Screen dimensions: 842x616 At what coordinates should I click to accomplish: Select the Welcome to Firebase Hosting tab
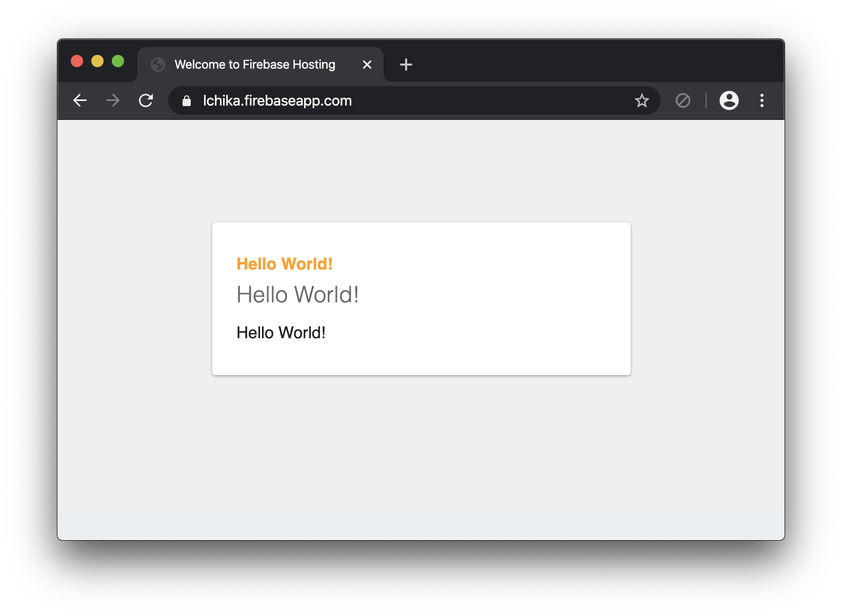[260, 65]
